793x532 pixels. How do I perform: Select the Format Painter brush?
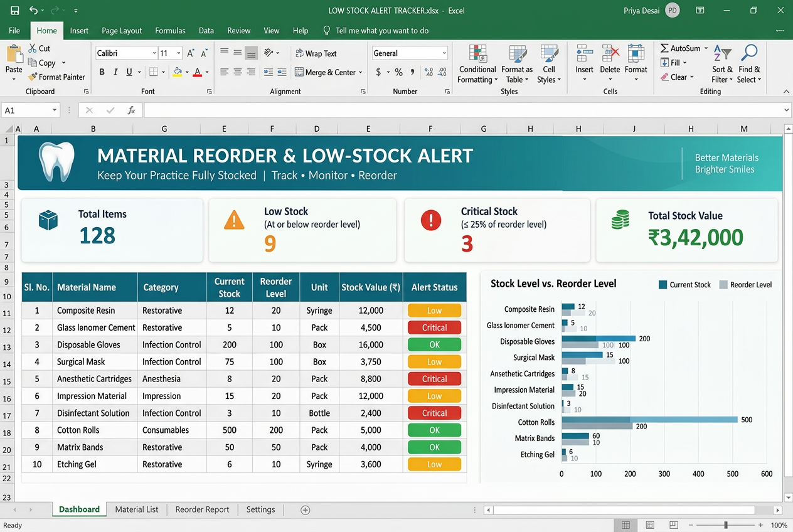[x=33, y=77]
